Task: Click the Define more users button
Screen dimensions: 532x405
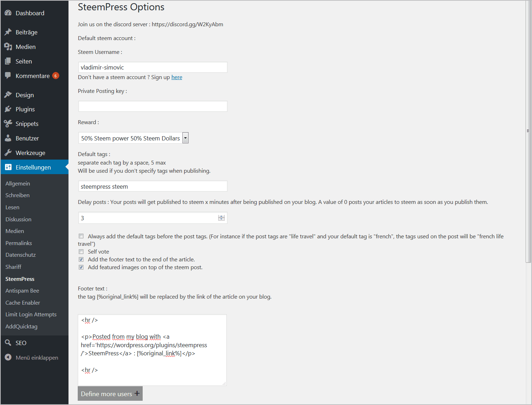Action: (x=110, y=394)
